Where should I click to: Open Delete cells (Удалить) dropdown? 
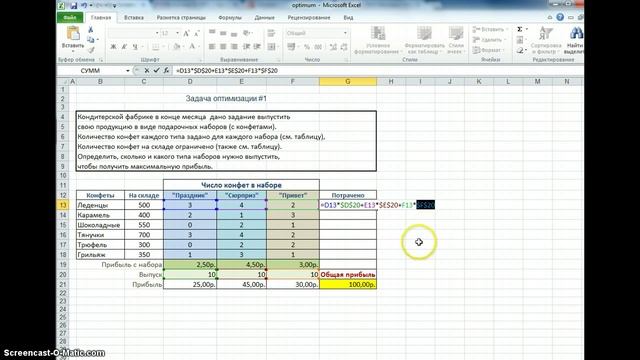[x=488, y=40]
